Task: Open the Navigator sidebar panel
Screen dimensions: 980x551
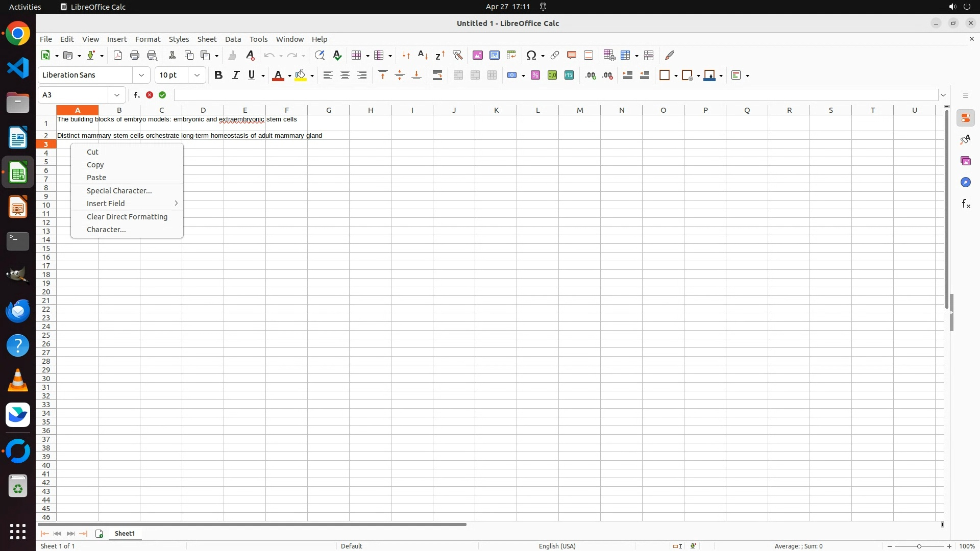Action: tap(966, 183)
